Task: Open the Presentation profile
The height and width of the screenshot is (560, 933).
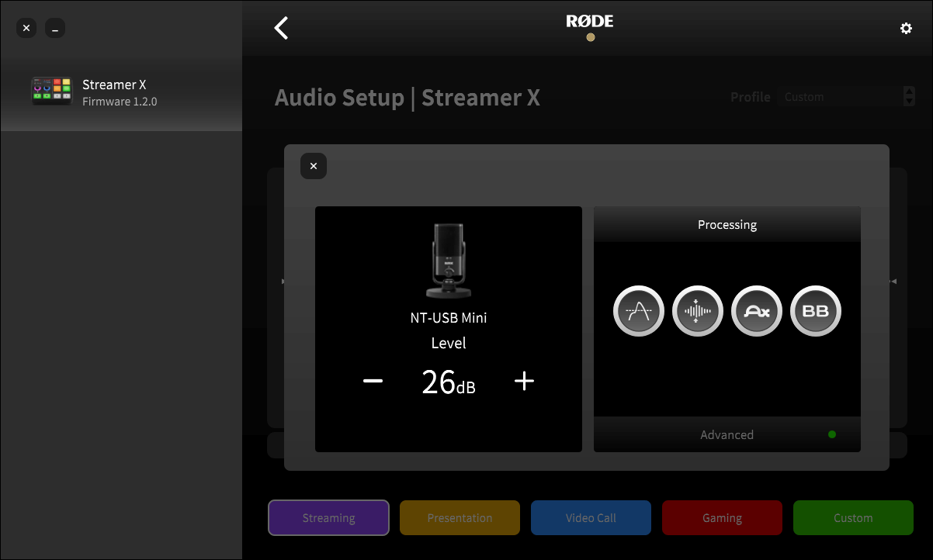Action: click(x=460, y=517)
